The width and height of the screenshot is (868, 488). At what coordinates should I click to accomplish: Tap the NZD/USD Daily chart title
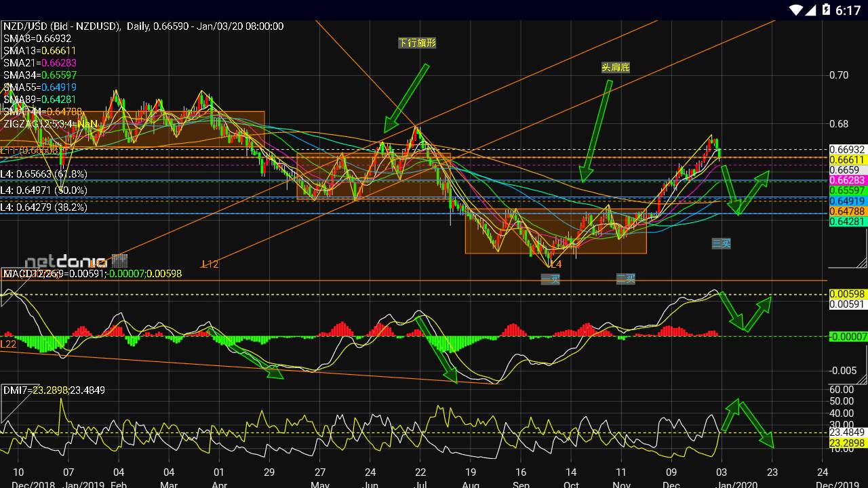(143, 26)
